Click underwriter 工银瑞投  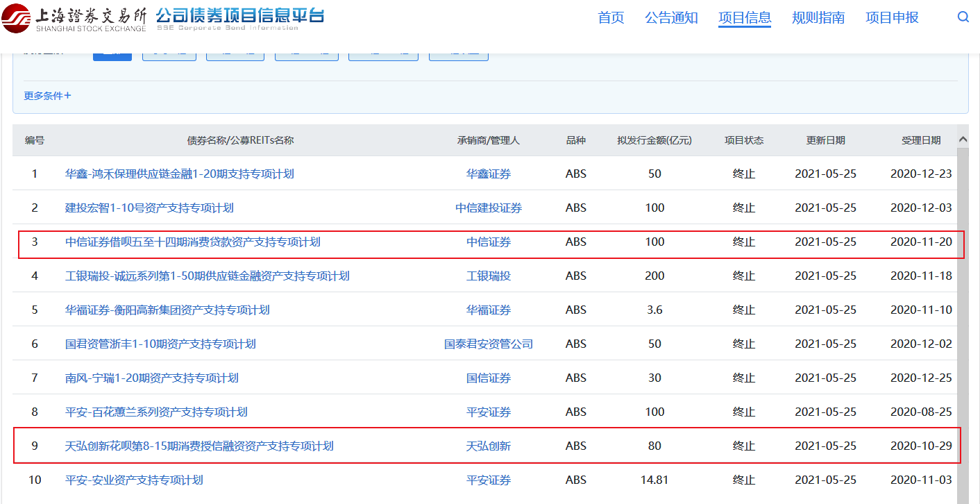pos(489,276)
